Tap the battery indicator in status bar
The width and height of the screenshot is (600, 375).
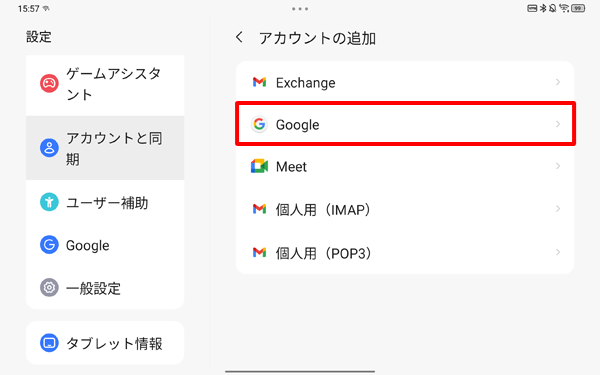(x=578, y=8)
